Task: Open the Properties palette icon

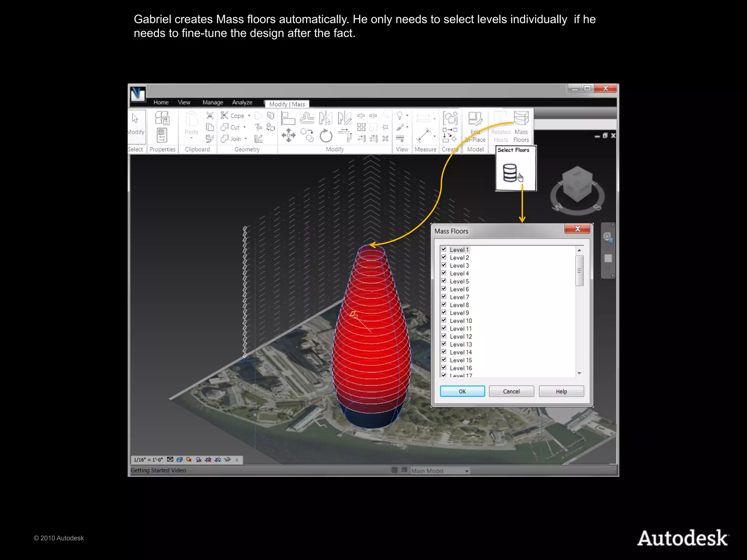Action: [162, 135]
